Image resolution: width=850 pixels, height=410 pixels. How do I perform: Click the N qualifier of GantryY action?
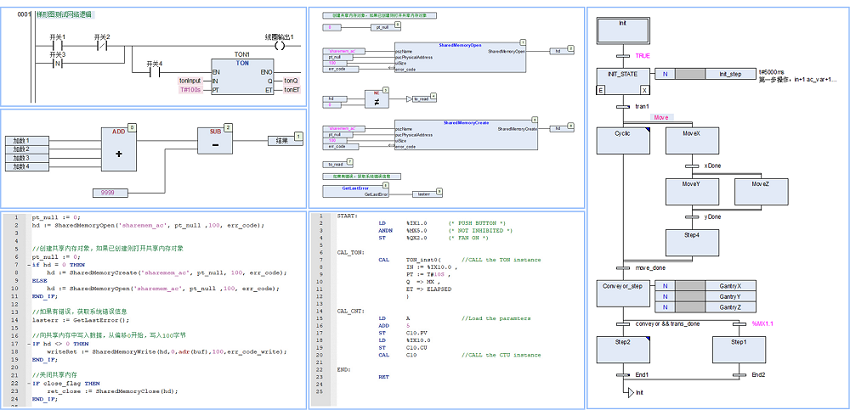click(666, 297)
